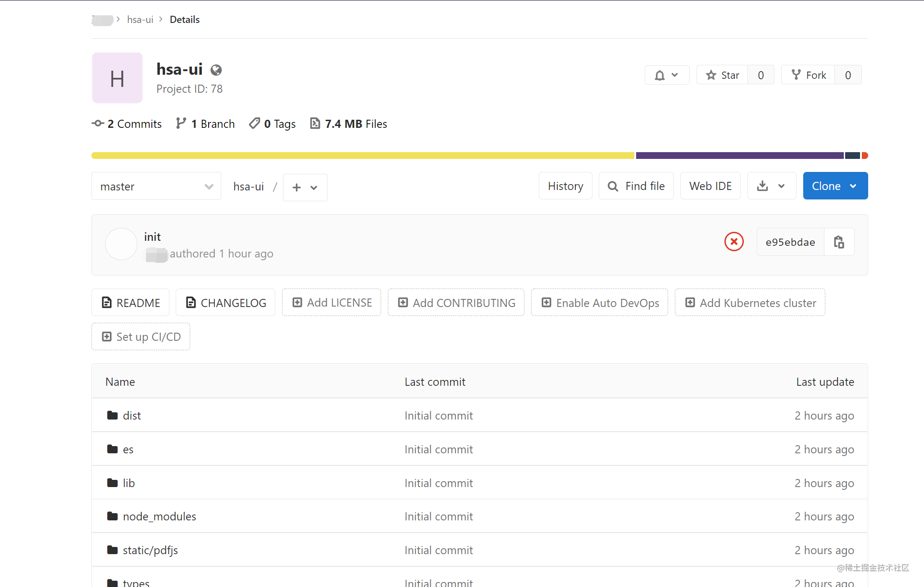Click Find file button

coord(636,186)
